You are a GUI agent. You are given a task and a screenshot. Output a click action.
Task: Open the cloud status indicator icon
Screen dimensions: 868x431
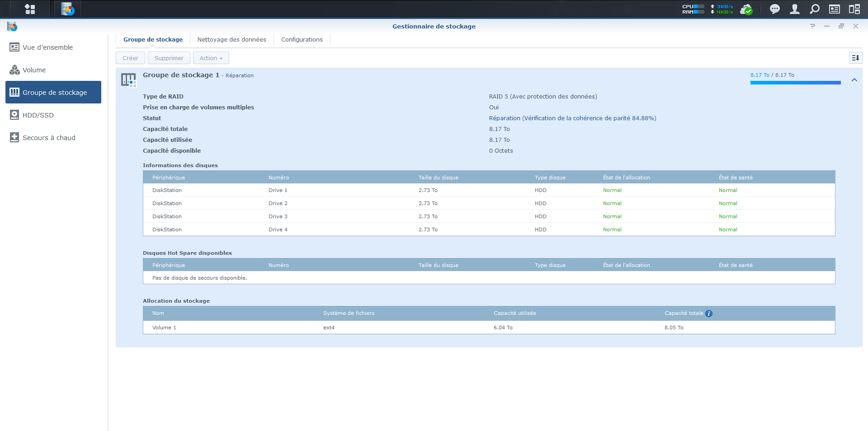746,9
